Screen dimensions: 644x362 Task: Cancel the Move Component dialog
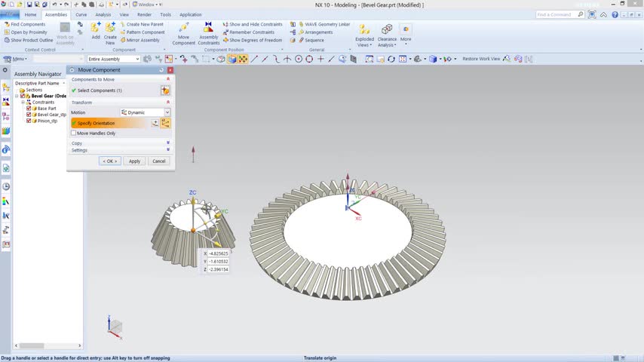click(159, 161)
